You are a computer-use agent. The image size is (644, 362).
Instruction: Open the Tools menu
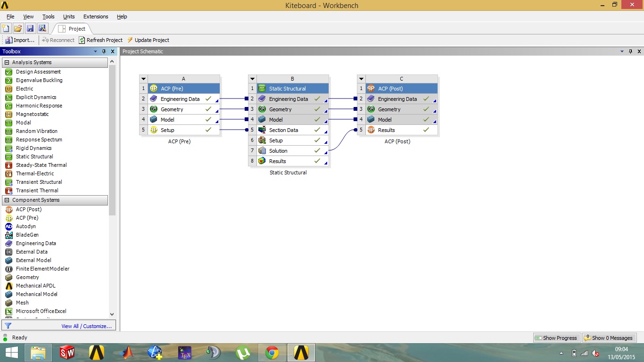49,16
